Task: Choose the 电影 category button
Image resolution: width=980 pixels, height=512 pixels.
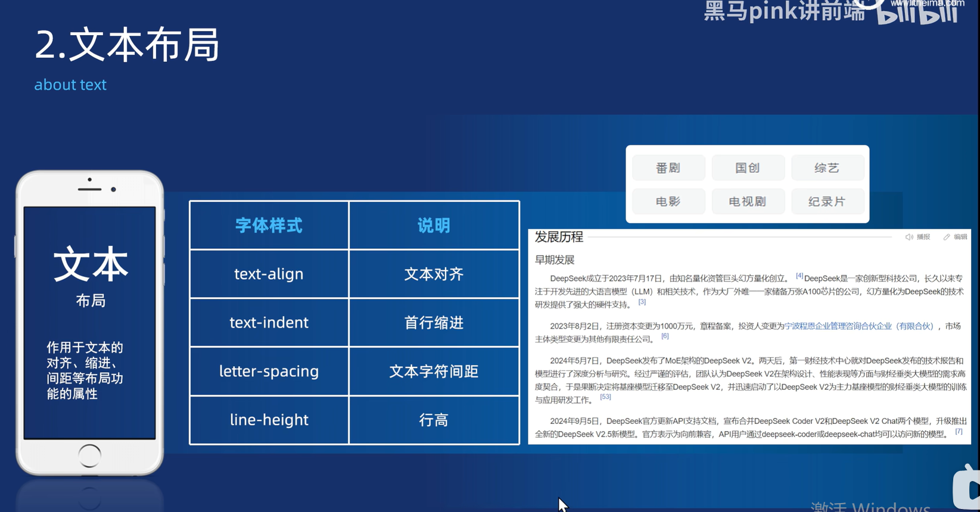Action: [x=668, y=201]
